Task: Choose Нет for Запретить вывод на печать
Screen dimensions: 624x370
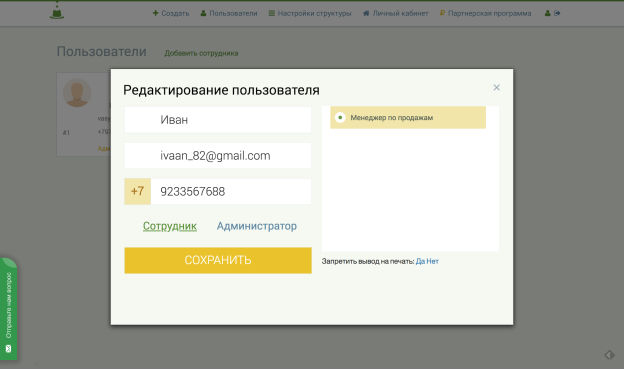Action: pos(433,261)
